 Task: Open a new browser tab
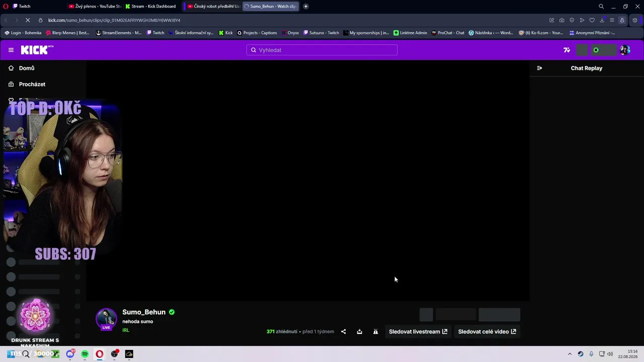tap(306, 7)
